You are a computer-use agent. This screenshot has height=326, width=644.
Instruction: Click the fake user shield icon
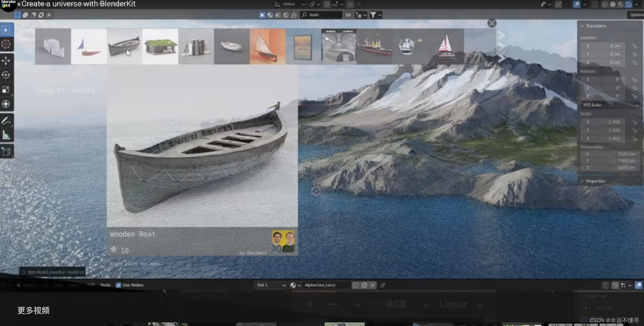(355, 285)
